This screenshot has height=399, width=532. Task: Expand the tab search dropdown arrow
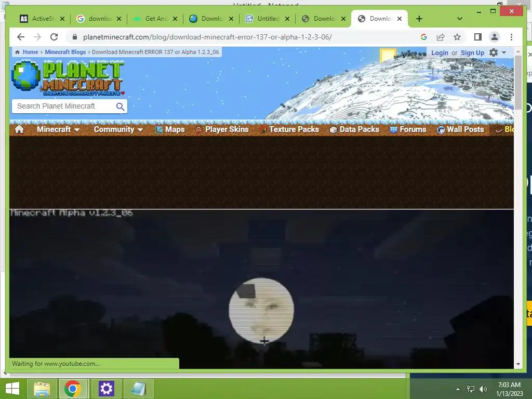(459, 19)
